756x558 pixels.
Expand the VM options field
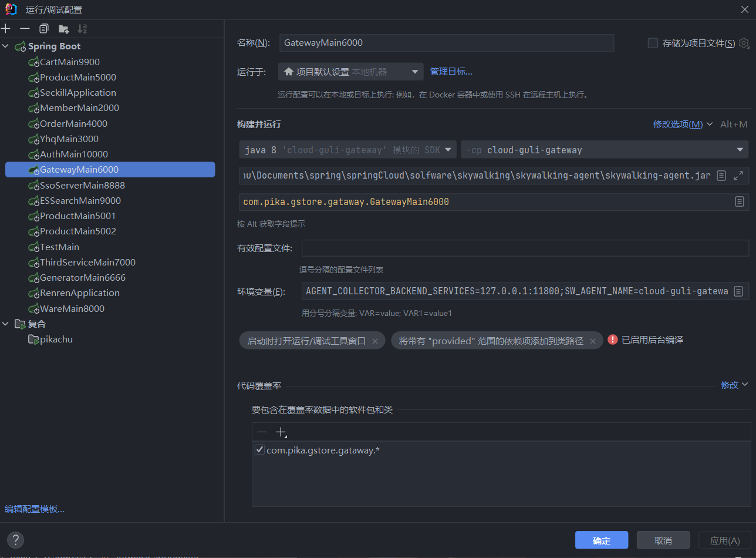tap(738, 175)
